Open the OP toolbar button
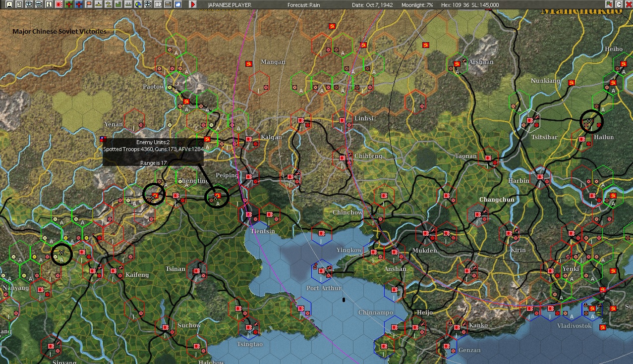 coord(158,4)
